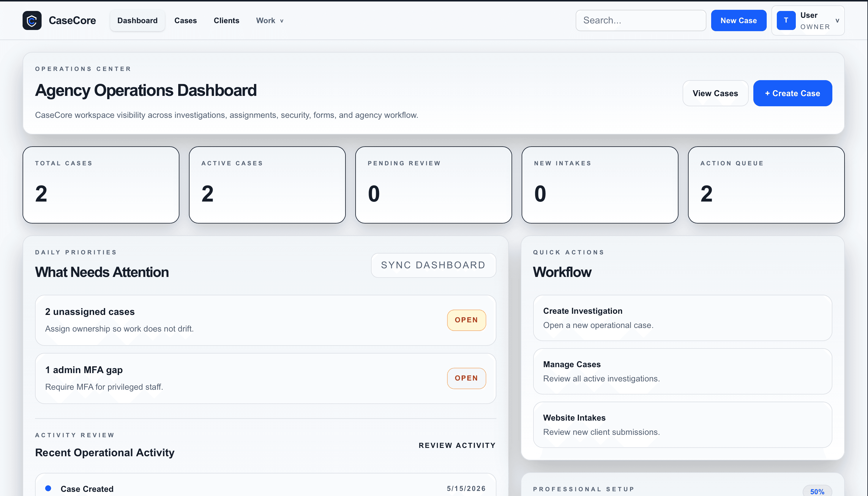Select the Action Queue stat card
The height and width of the screenshot is (496, 868).
[x=766, y=185]
